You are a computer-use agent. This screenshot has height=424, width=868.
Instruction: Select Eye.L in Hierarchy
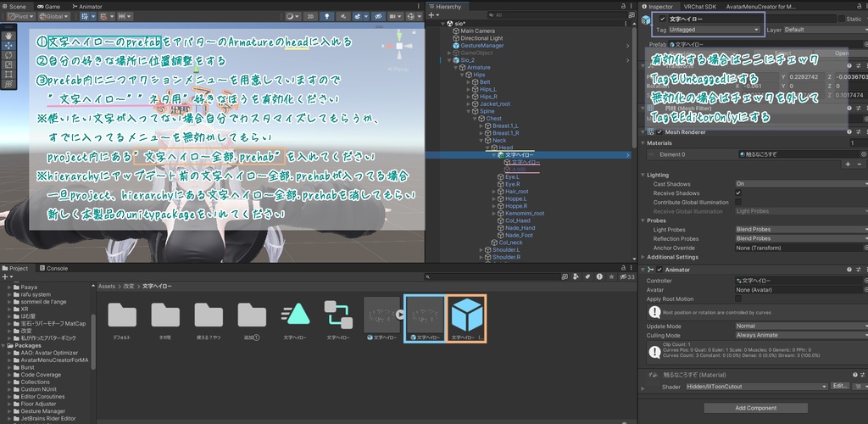(x=512, y=176)
